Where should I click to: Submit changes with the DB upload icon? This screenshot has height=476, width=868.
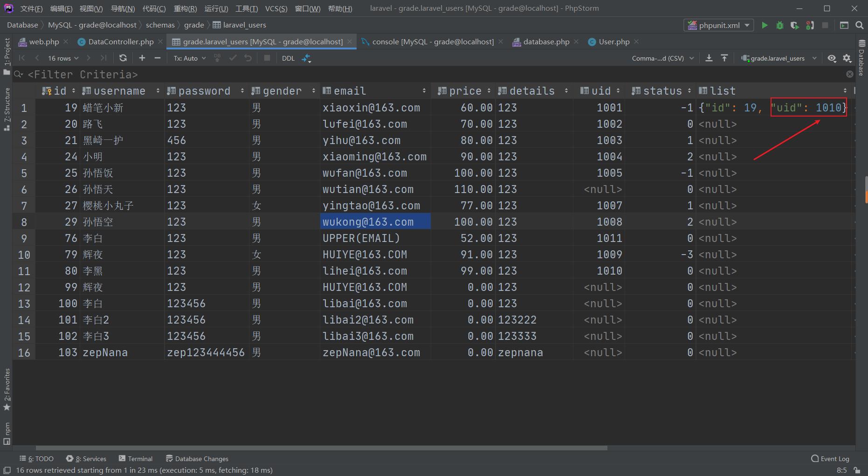[x=217, y=58]
